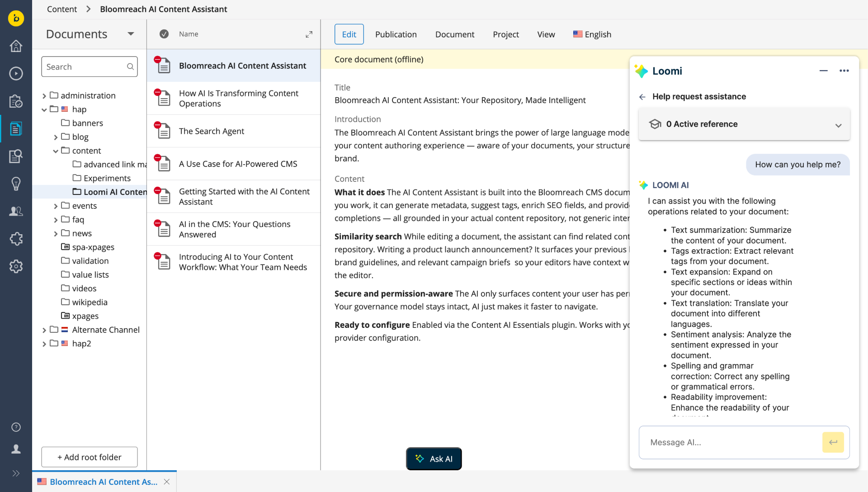Open the Home icon in left sidebar
868x492 pixels.
coord(16,46)
